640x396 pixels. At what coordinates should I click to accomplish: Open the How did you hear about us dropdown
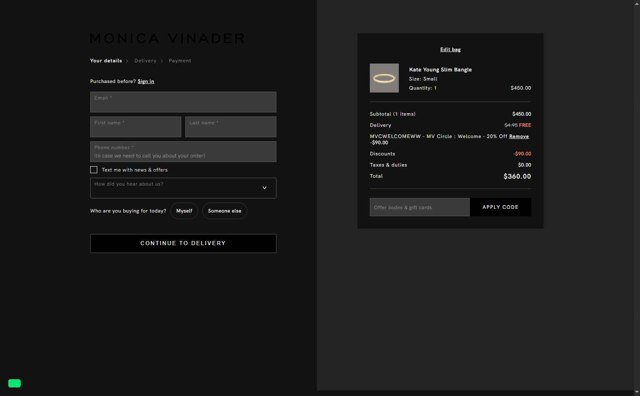tap(183, 188)
